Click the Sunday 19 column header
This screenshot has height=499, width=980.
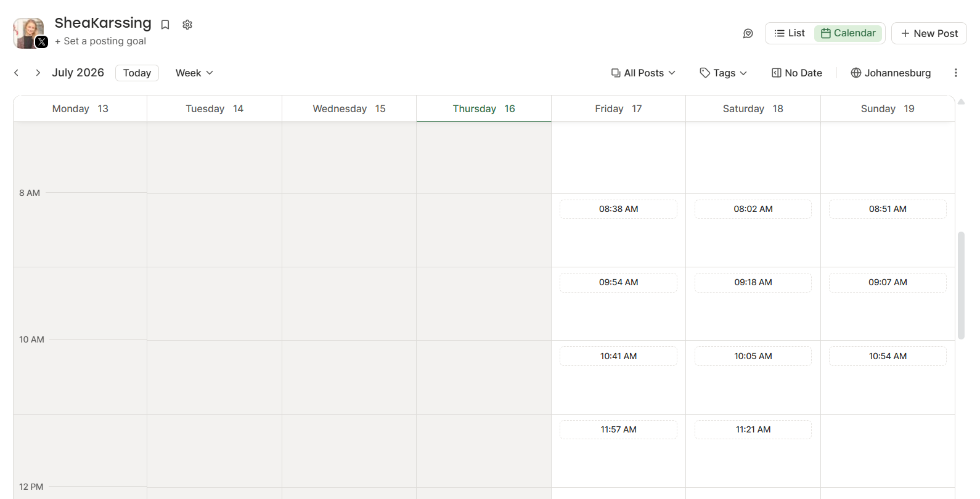tap(888, 108)
